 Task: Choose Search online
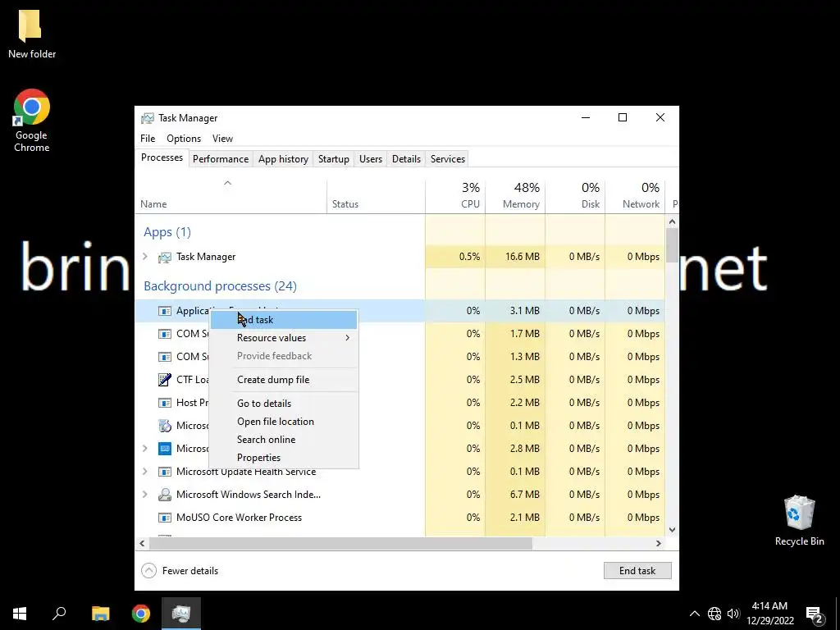[x=283, y=440]
